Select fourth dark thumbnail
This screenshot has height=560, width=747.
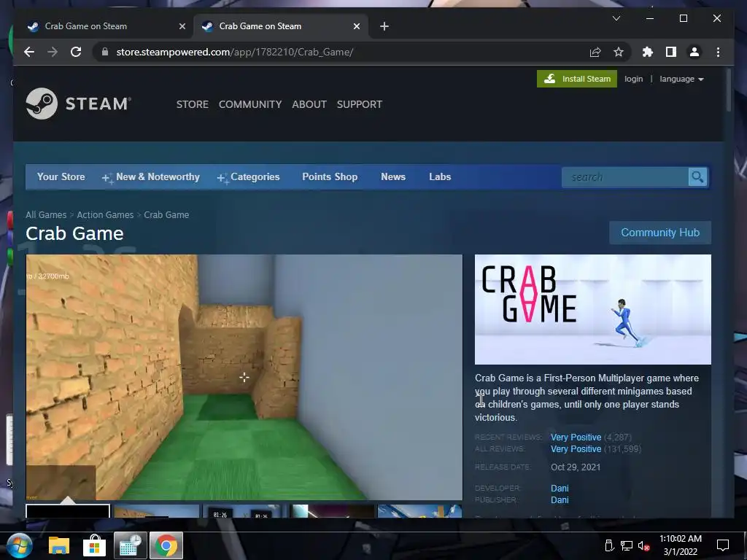tap(333, 511)
